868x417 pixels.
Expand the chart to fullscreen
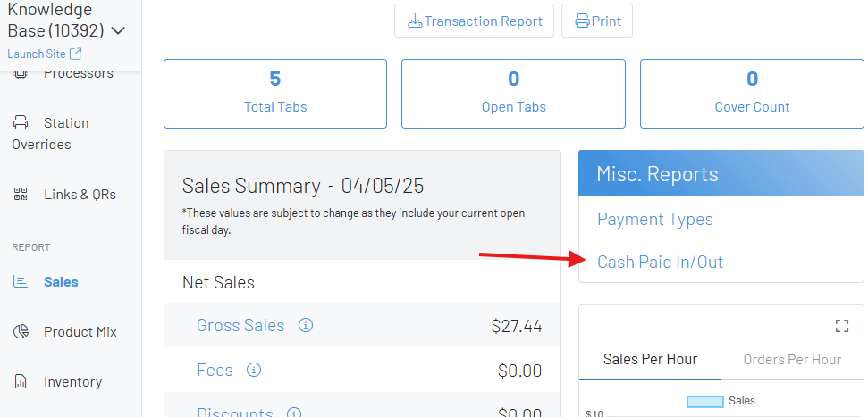coord(841,326)
